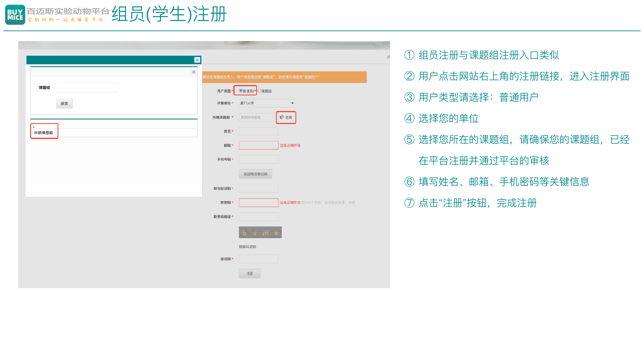644x362 pixels.
Task: Click the home icon at the form's top right
Action: point(388,57)
